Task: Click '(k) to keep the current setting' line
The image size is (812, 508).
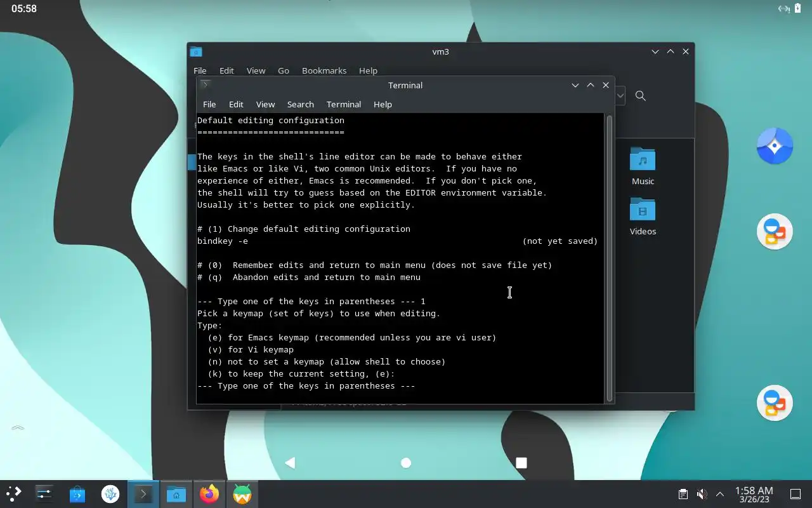Action: pyautogui.click(x=301, y=374)
